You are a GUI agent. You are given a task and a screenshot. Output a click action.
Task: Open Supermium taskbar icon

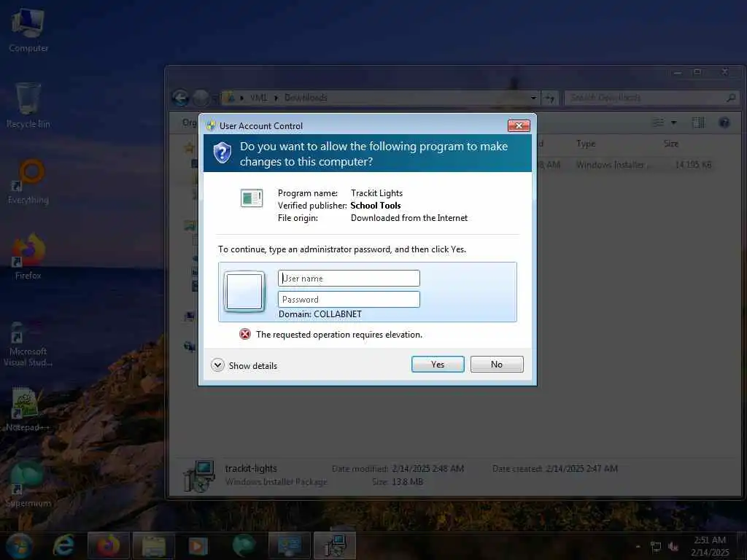(244, 545)
